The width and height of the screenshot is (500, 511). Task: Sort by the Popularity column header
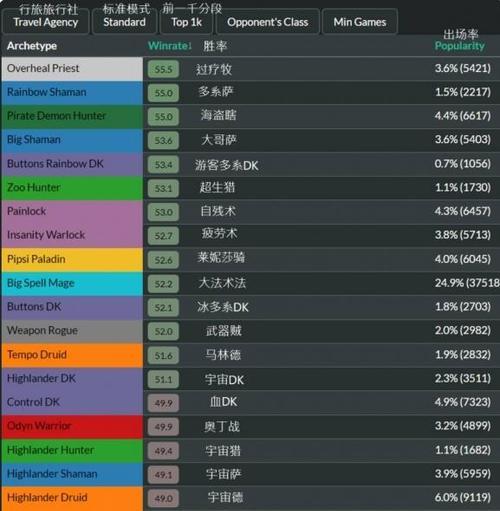pos(459,46)
